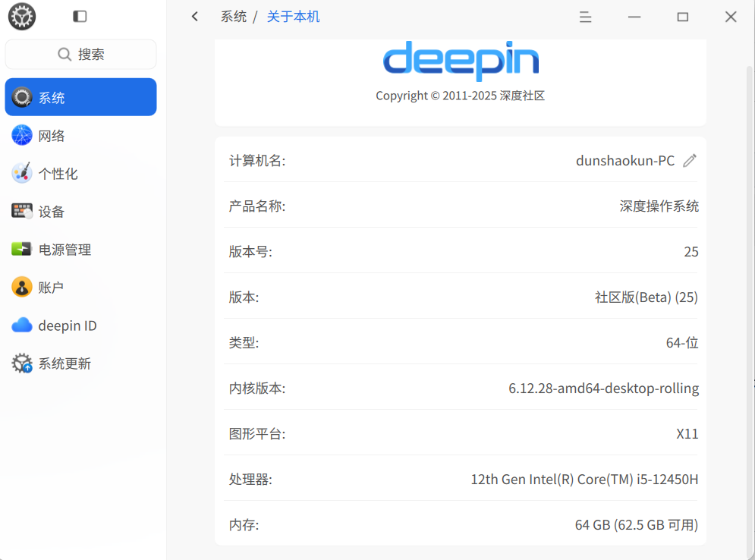
Task: Click the 系统 breadcrumb link
Action: [234, 17]
